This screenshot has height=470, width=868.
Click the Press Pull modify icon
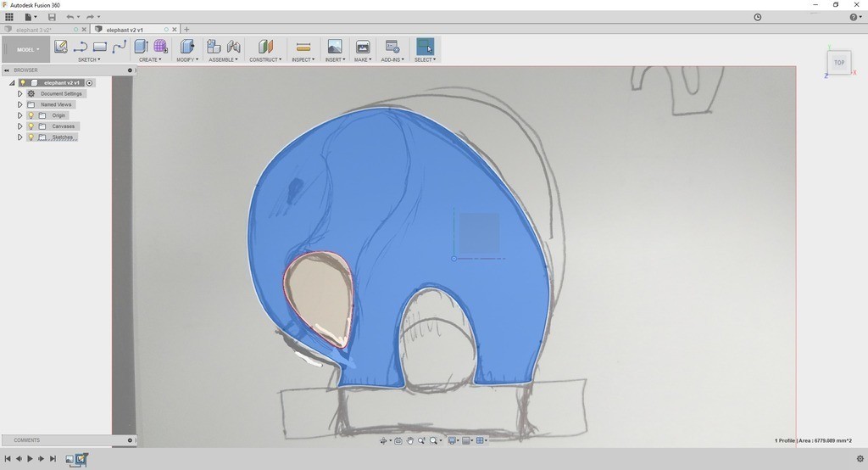tap(187, 47)
